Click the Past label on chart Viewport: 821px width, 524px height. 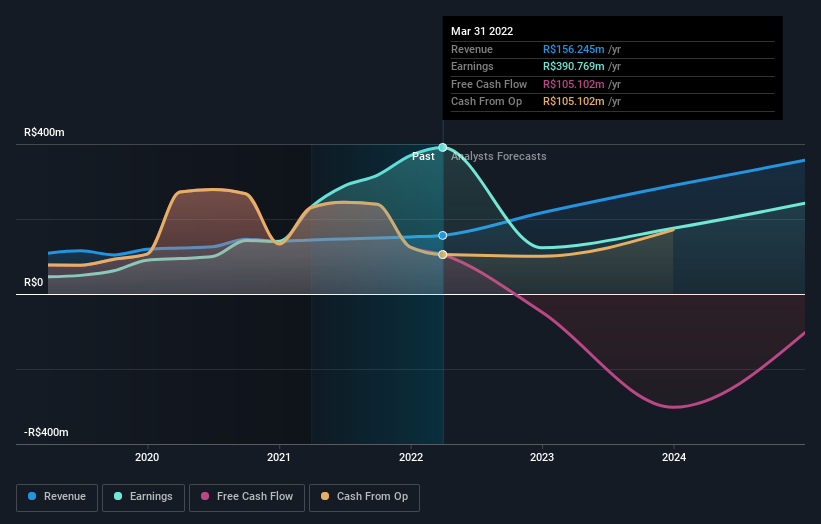point(423,157)
